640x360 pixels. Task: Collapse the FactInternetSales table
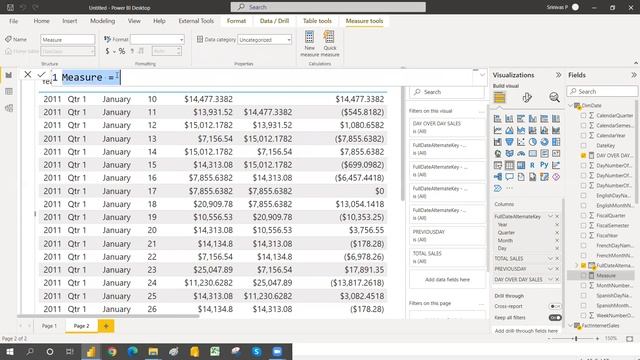[x=571, y=325]
